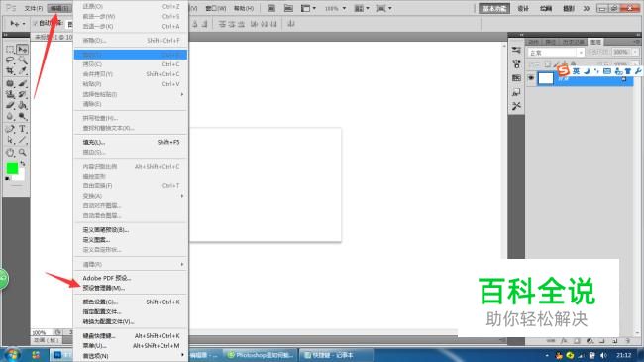Select the Eyedropper tool

click(x=22, y=71)
